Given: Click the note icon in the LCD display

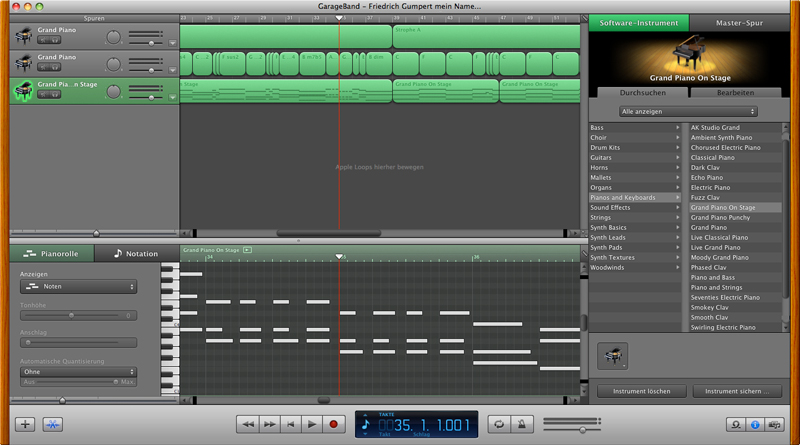Looking at the screenshot, I should coord(365,424).
